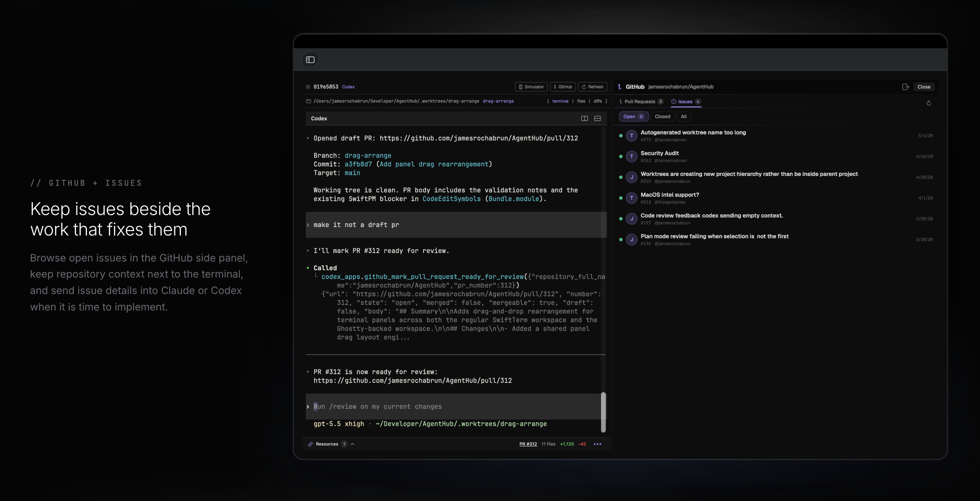Screen dimensions: 980x501
Task: Click the avatar on MacOS intel support issue
Action: point(631,198)
